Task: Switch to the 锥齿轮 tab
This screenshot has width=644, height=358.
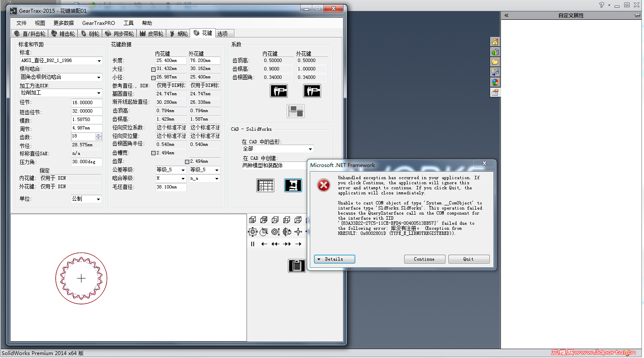Action: [63, 34]
